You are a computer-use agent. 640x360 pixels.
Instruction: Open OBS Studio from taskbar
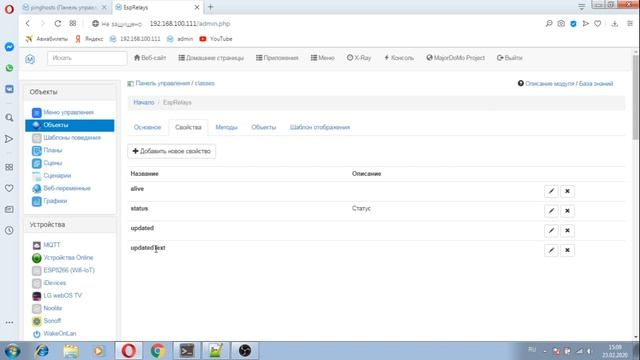click(x=245, y=351)
